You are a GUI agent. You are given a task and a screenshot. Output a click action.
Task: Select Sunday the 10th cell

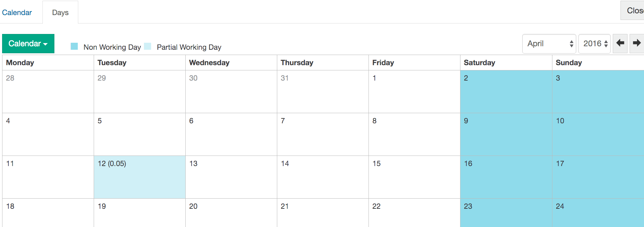click(598, 134)
